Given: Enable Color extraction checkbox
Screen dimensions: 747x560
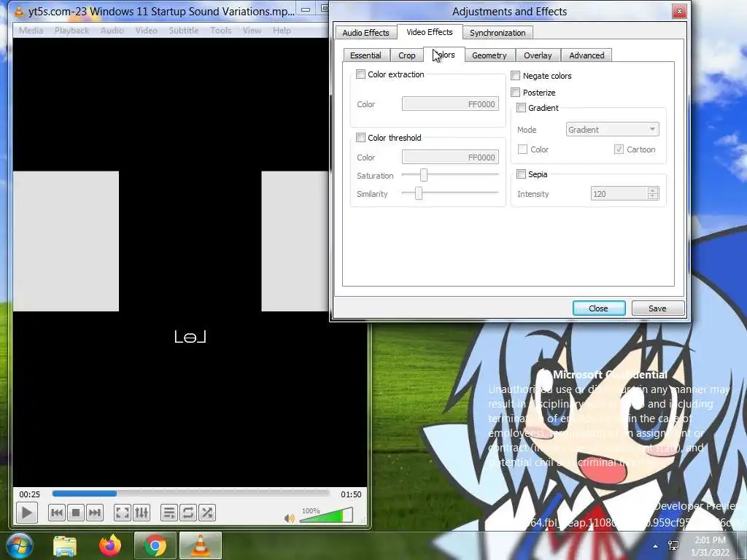Looking at the screenshot, I should pyautogui.click(x=360, y=74).
